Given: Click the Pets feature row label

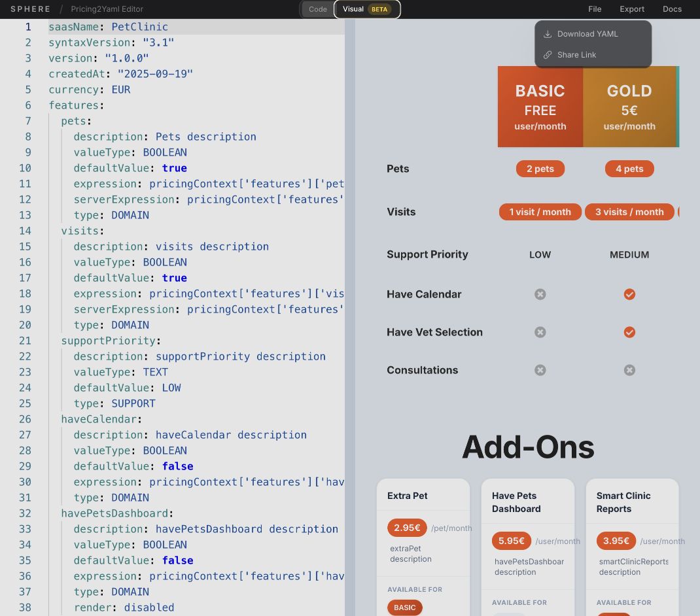Looking at the screenshot, I should tap(398, 169).
